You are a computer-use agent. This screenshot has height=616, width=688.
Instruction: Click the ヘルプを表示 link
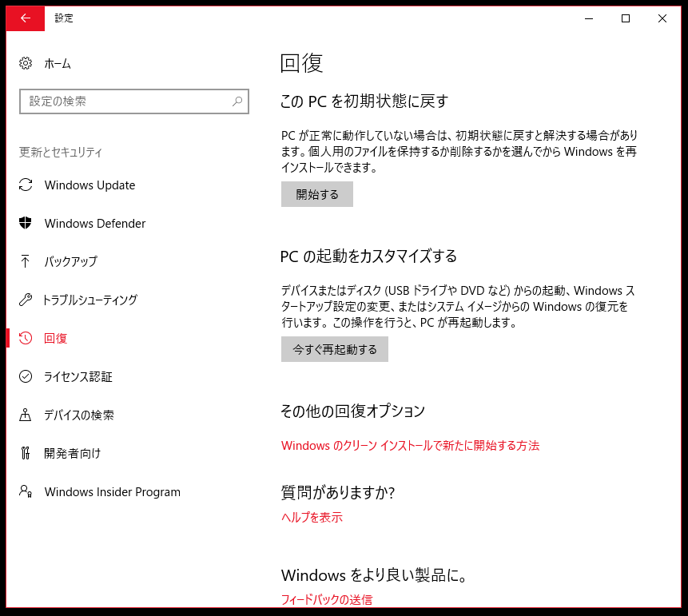tap(311, 517)
